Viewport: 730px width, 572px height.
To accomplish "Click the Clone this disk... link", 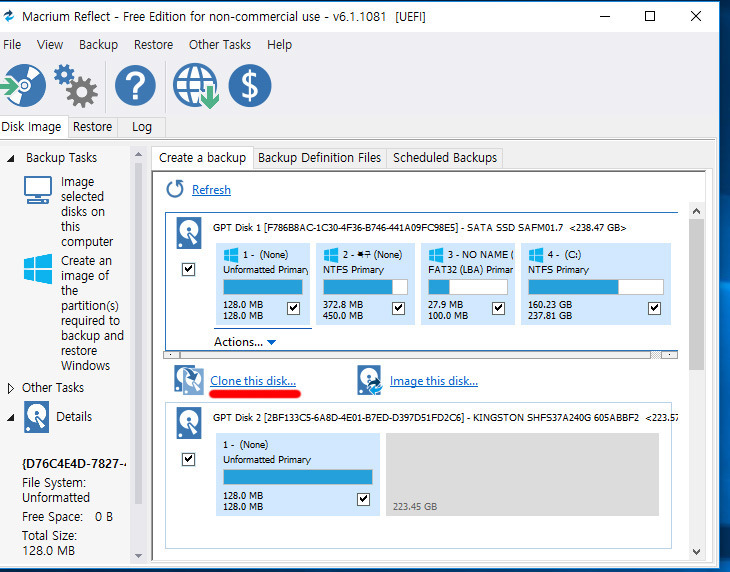I will pyautogui.click(x=253, y=381).
